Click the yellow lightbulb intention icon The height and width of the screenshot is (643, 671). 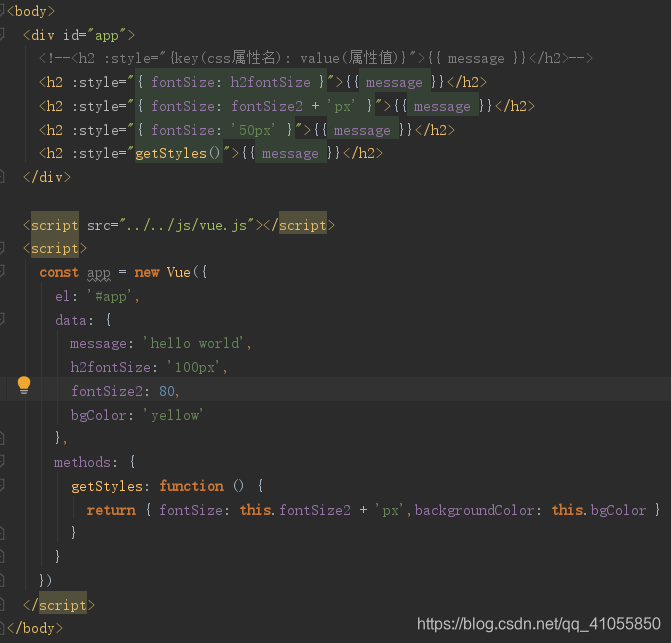click(x=24, y=385)
